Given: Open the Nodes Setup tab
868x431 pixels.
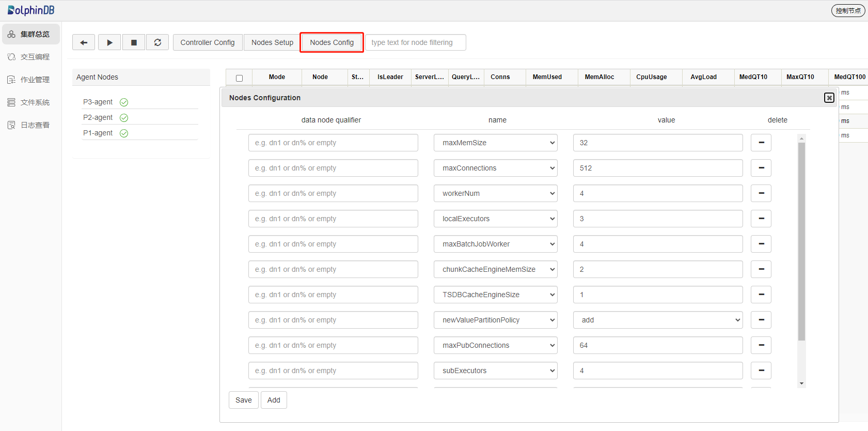Looking at the screenshot, I should click(272, 42).
